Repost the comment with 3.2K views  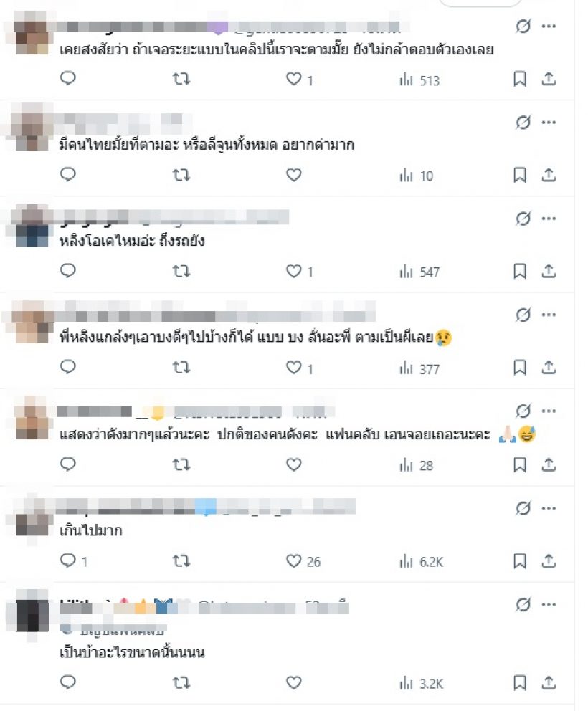pyautogui.click(x=181, y=682)
